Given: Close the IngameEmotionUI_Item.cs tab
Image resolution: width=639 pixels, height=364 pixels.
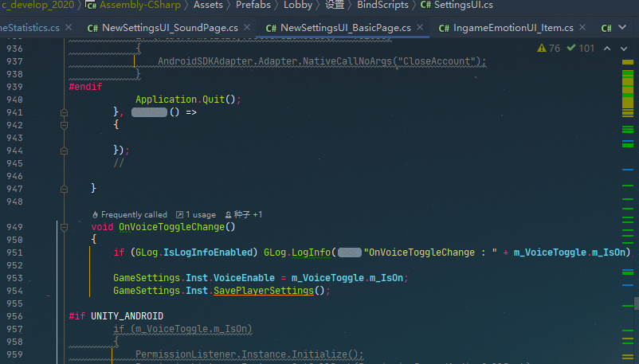Looking at the screenshot, I should (583, 28).
